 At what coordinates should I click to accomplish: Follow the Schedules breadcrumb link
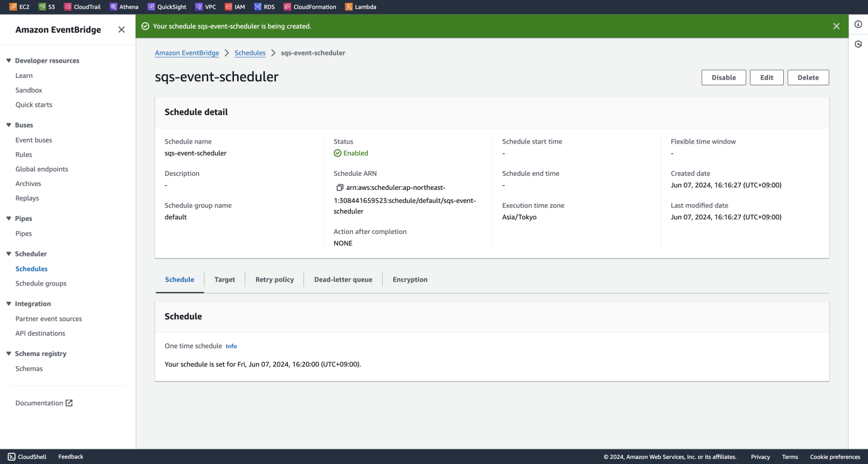point(250,53)
